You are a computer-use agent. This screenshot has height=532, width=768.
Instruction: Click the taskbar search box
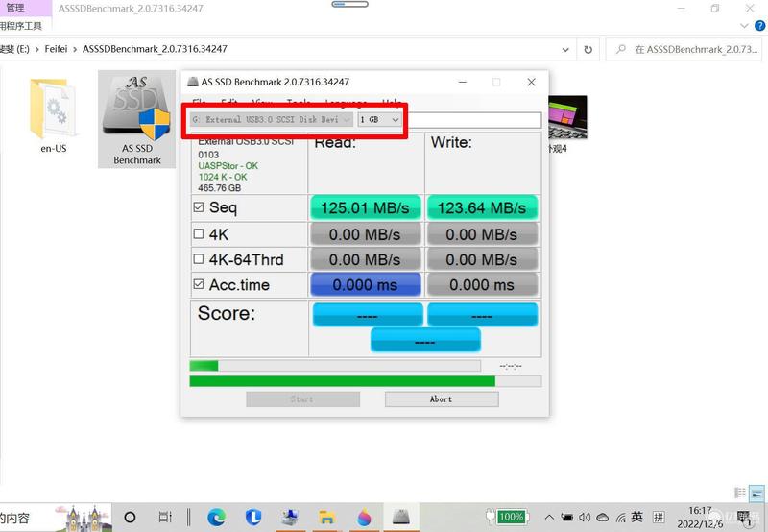pos(56,518)
